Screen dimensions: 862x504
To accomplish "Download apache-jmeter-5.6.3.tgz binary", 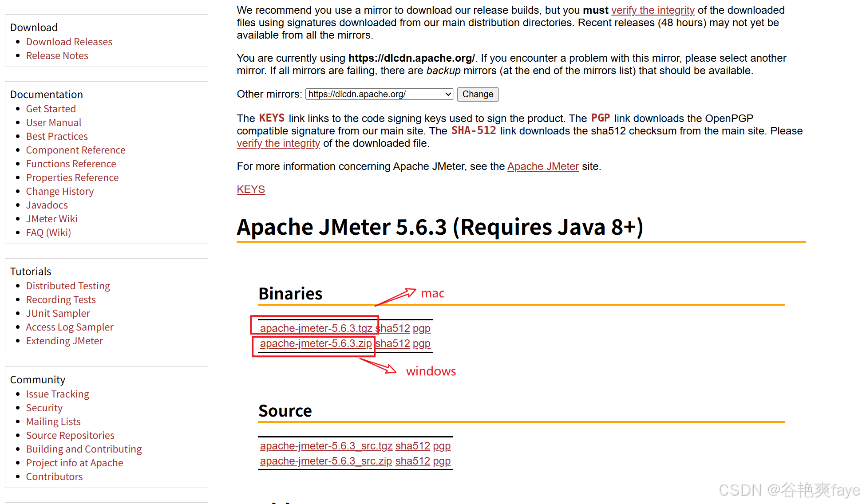I will point(316,328).
